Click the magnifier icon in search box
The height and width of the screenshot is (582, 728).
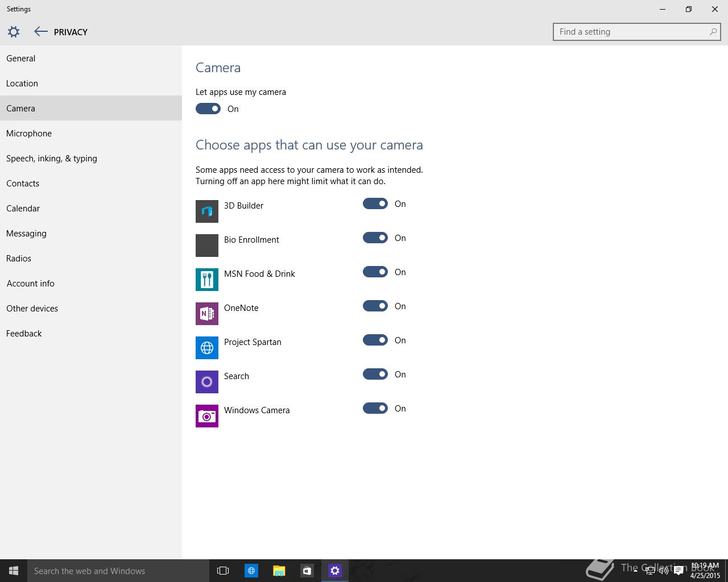pos(713,32)
